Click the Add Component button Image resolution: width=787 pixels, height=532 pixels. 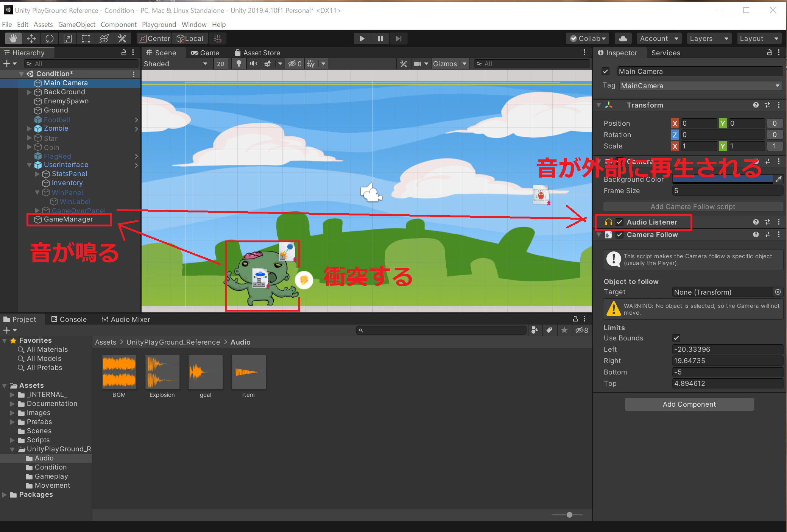[689, 404]
